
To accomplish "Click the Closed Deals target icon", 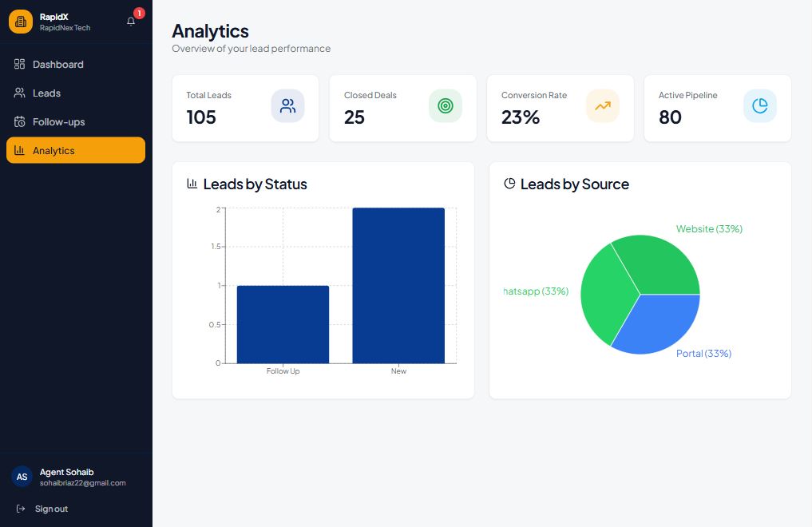I will (445, 105).
